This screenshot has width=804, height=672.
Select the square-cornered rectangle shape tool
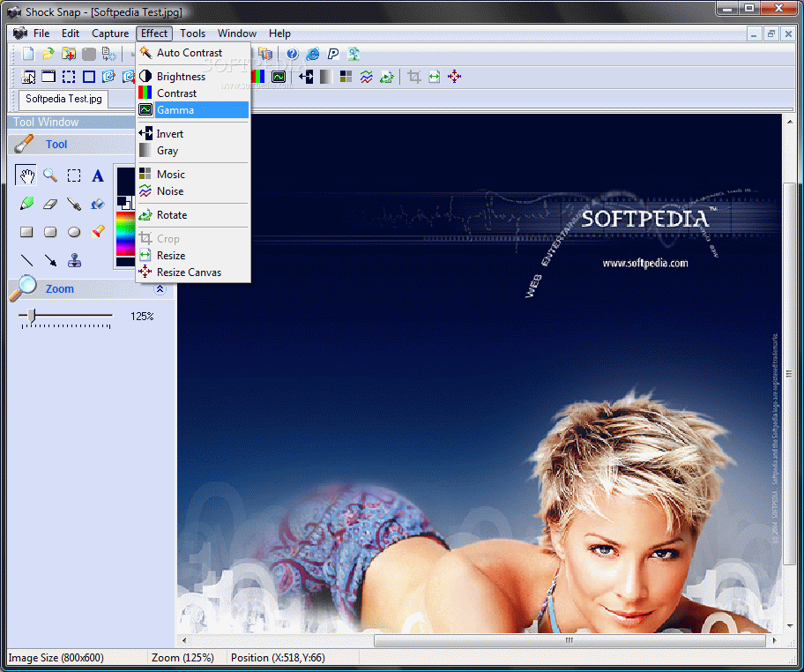[x=26, y=233]
